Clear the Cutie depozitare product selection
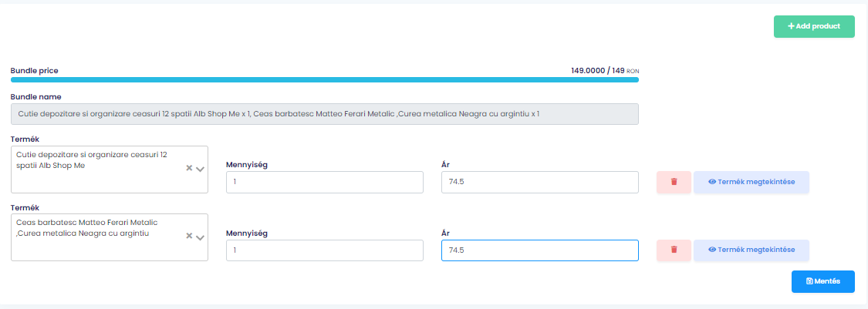The width and height of the screenshot is (868, 309). 189,169
